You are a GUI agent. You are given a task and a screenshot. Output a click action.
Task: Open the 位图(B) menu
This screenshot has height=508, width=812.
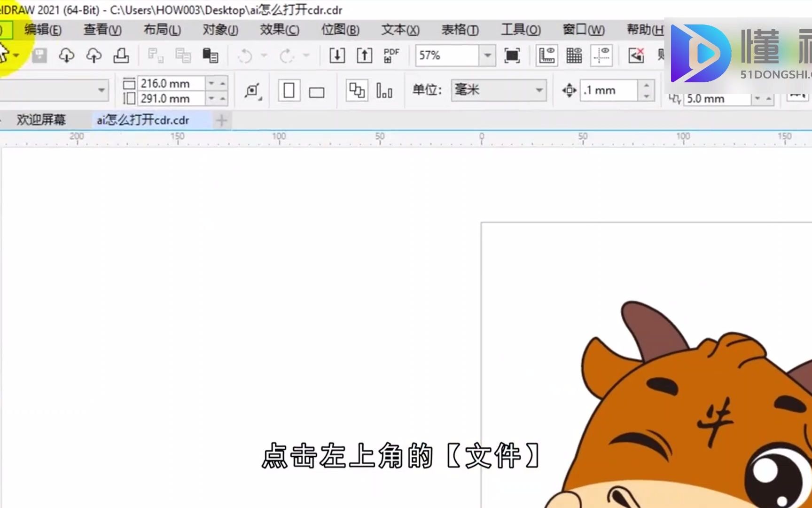click(340, 30)
